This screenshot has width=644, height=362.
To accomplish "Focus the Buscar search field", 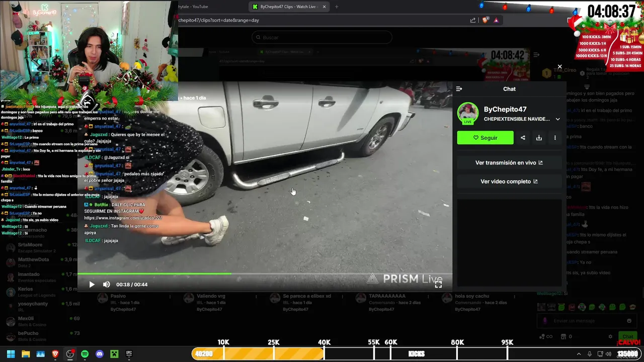I will tap(322, 37).
